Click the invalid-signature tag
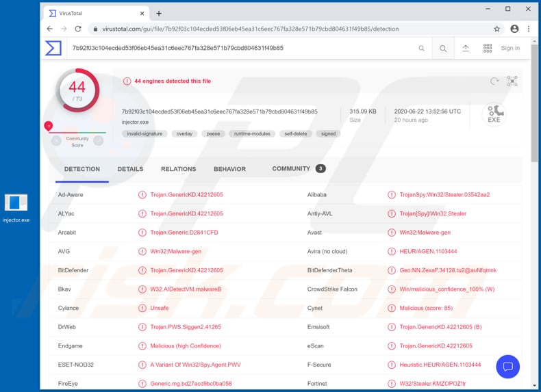The height and width of the screenshot is (392, 541). 144,134
